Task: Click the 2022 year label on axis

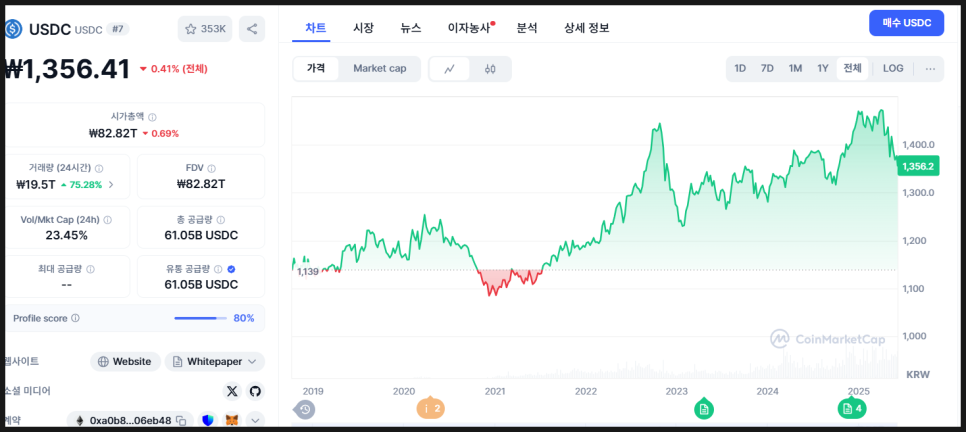Action: (x=586, y=391)
